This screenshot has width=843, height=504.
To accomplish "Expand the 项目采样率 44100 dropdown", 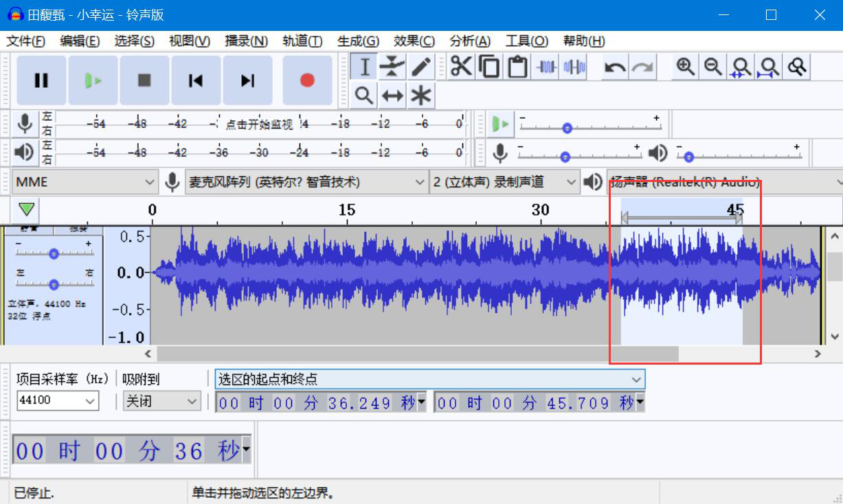I will tap(58, 400).
